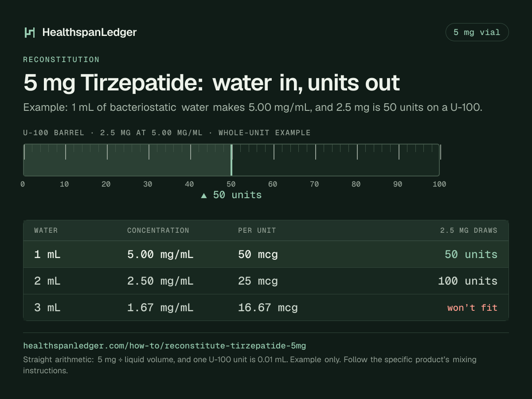
Task: Click the scale number 10
Action: [x=64, y=184]
